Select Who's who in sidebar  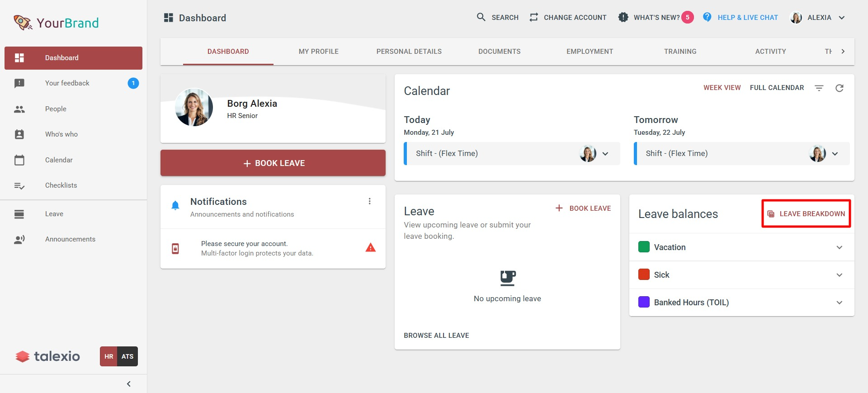click(61, 134)
